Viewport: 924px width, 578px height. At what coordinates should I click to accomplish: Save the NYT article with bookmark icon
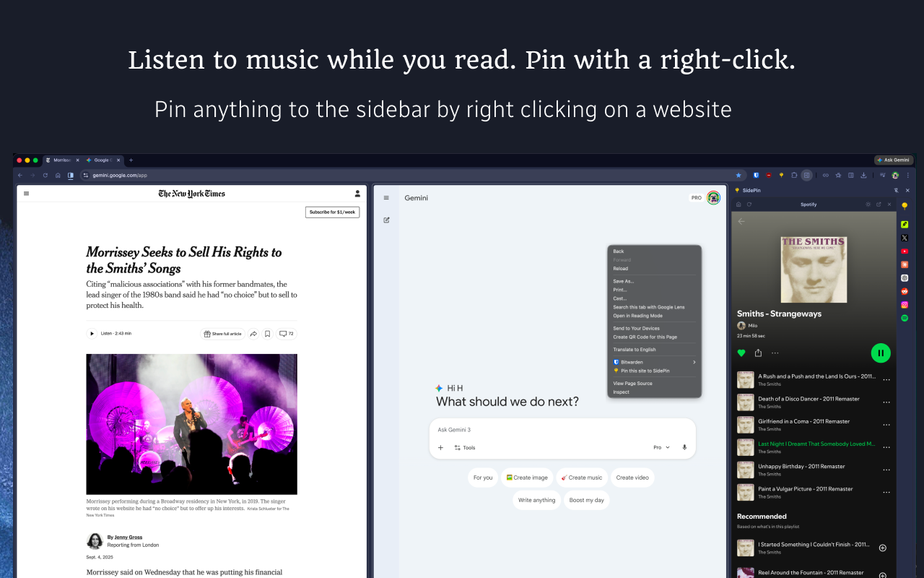point(267,334)
